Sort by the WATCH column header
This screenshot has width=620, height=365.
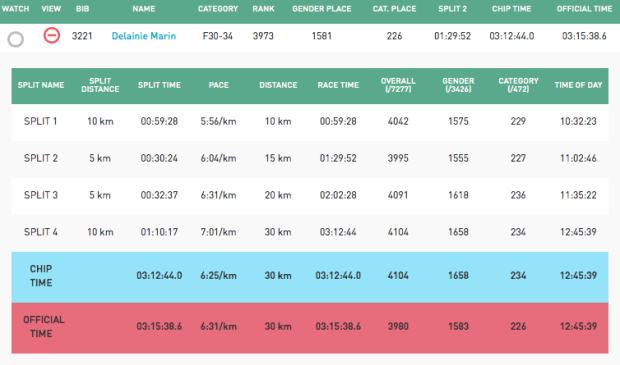pyautogui.click(x=15, y=9)
